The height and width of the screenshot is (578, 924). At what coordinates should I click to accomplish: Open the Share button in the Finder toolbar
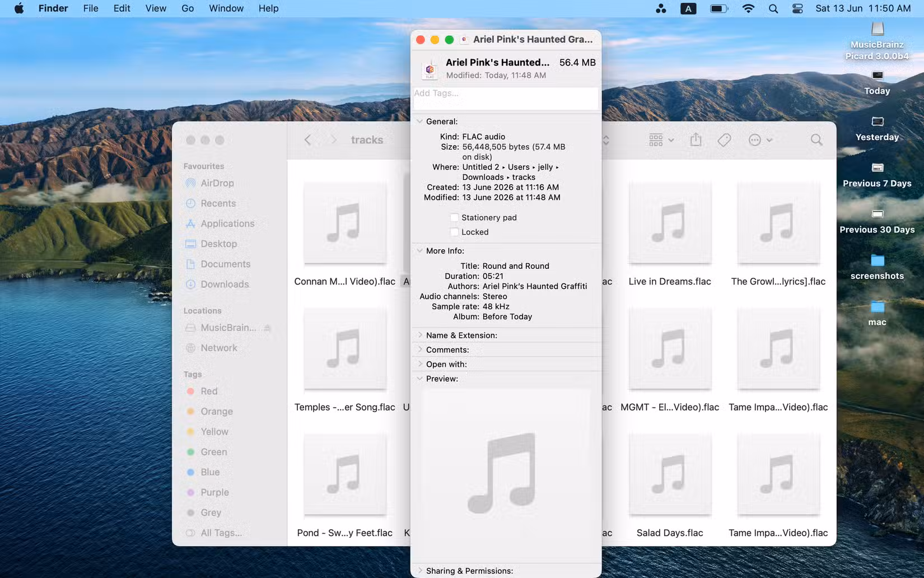696,139
